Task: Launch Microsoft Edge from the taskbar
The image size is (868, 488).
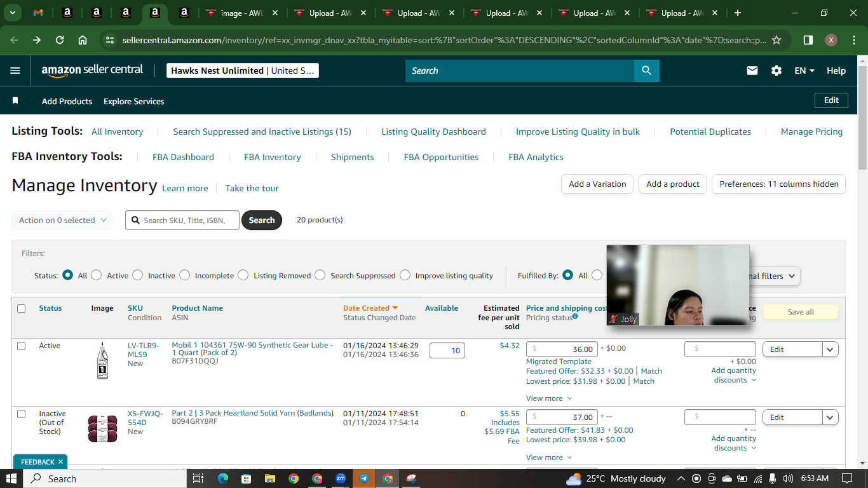Action: click(222, 478)
